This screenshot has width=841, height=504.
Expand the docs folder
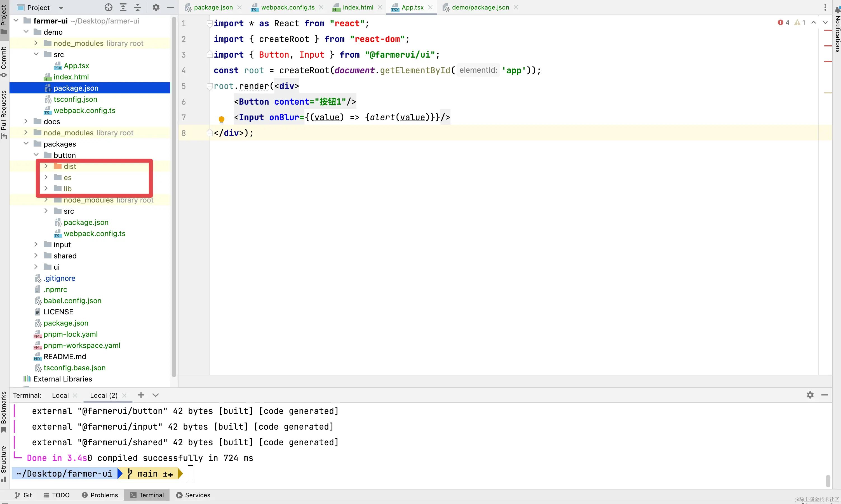[26, 121]
